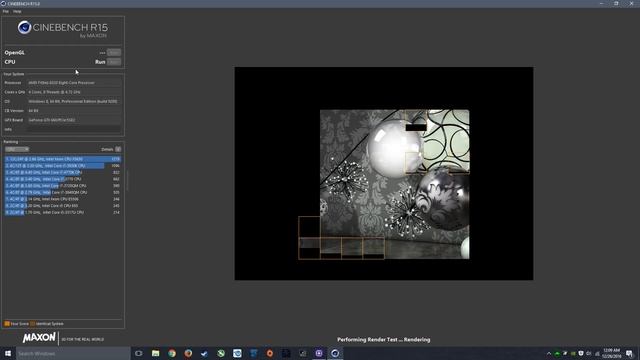Viewport: 640px width, 360px height.
Task: Open Firefox from the taskbar
Action: point(188,353)
